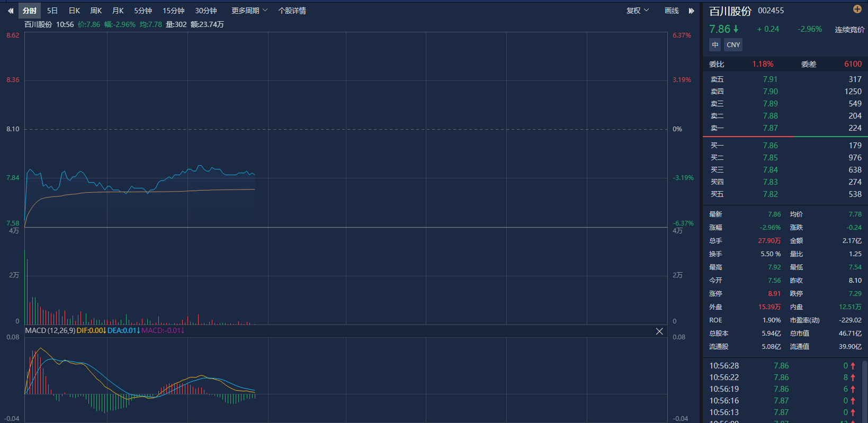
Task: Click the 中 market badge
Action: [x=715, y=45]
